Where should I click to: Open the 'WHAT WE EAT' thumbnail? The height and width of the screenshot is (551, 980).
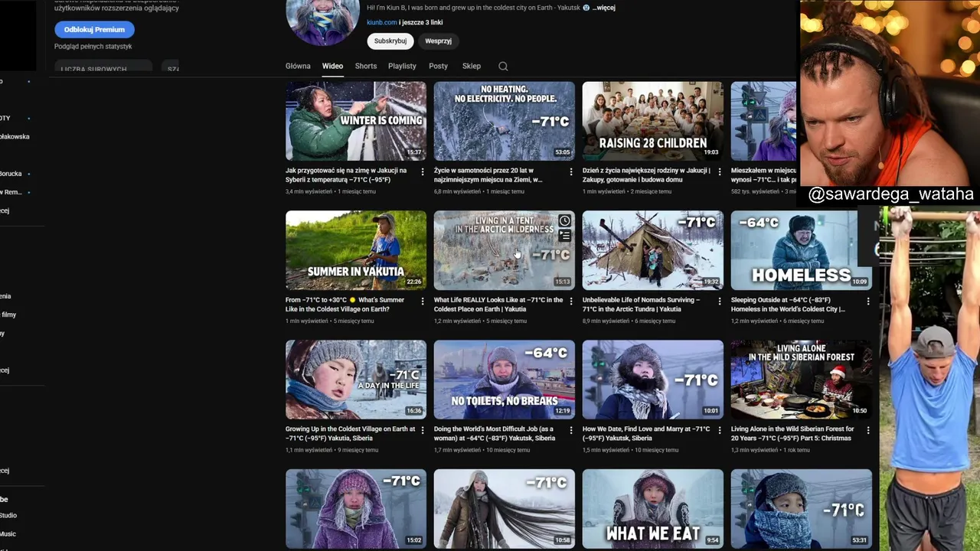pos(653,509)
